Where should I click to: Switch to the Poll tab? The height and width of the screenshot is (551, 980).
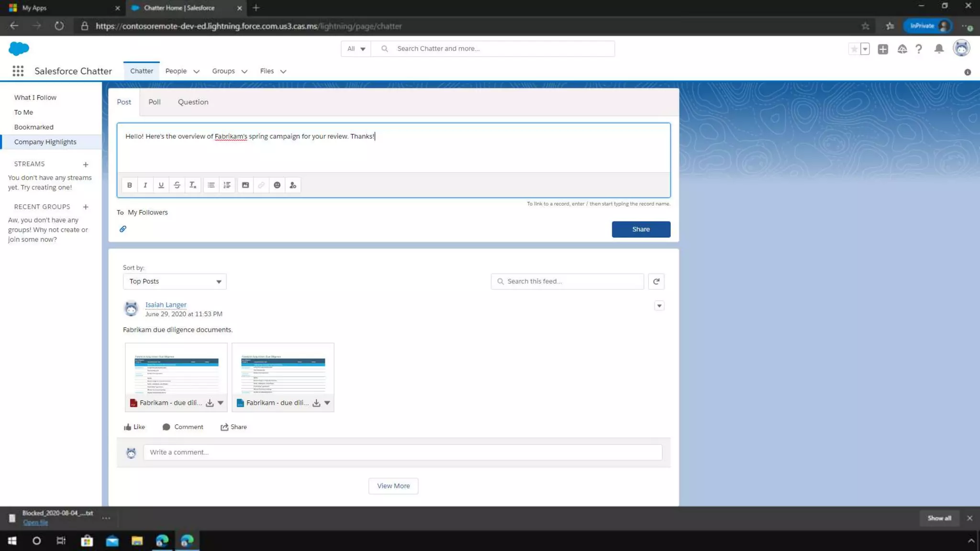pos(154,102)
